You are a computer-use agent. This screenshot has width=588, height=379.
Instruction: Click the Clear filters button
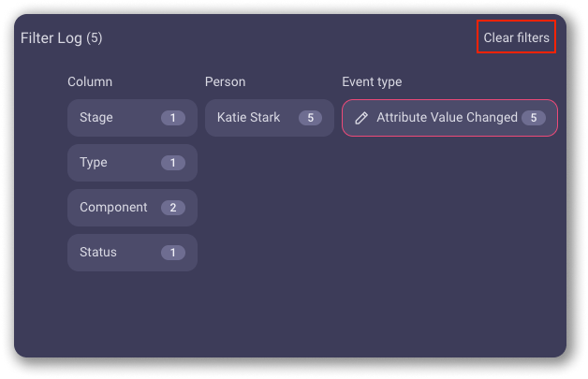(x=516, y=37)
